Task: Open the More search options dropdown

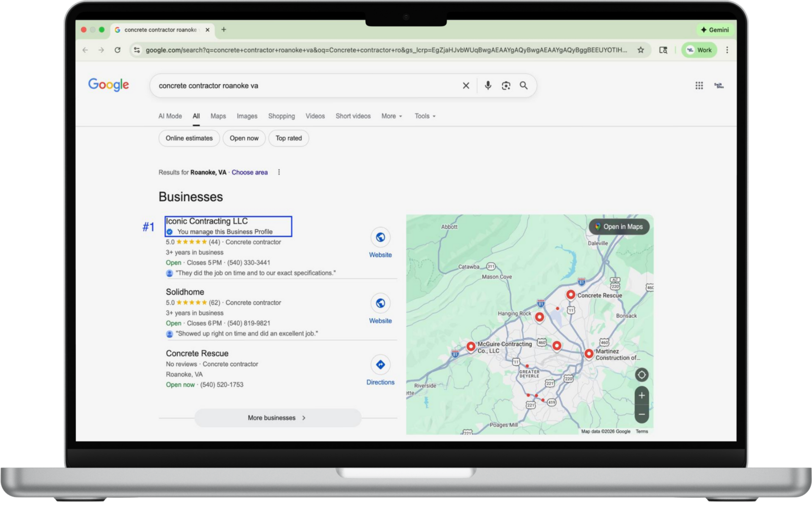Action: click(x=391, y=116)
